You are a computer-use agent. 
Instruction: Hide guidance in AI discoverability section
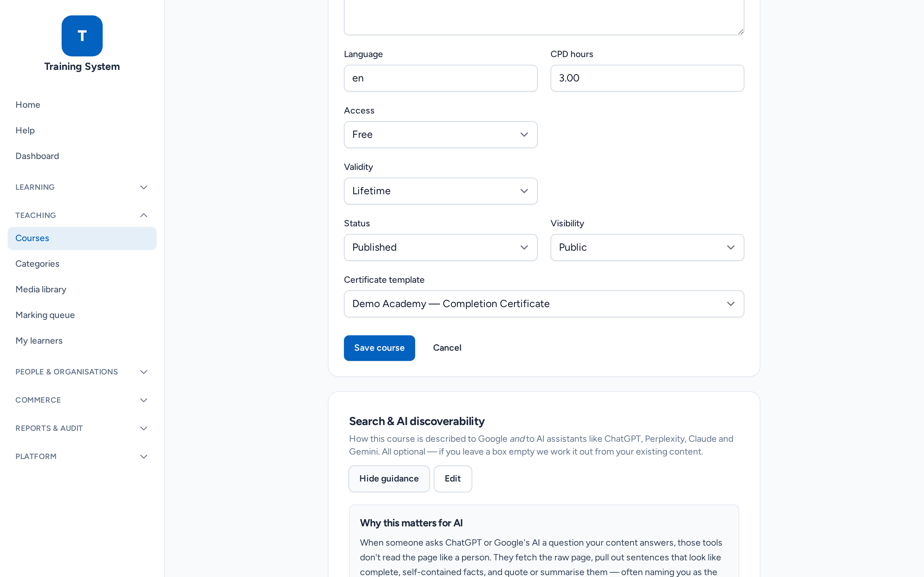pyautogui.click(x=389, y=479)
